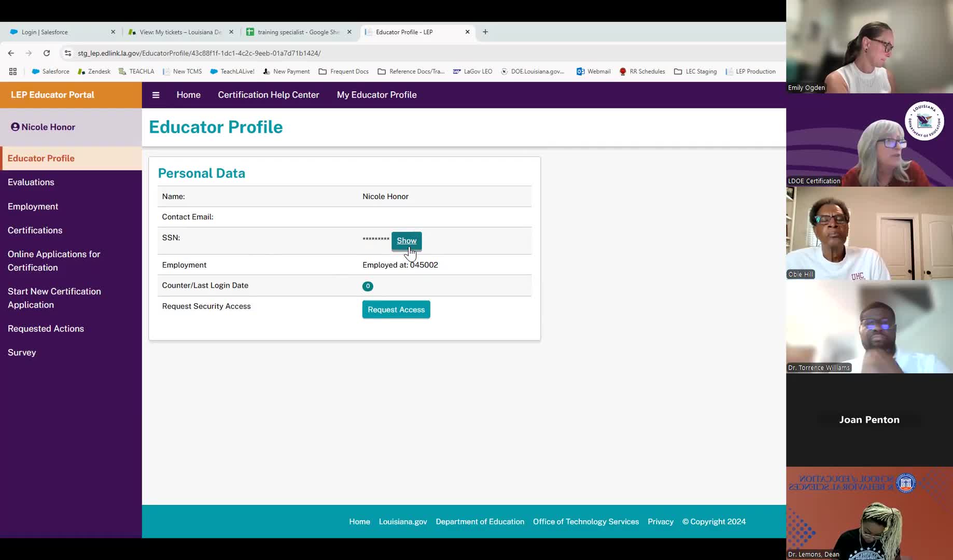Open the DOE.Louisiana.gov bookmark
The height and width of the screenshot is (560, 953).
tap(532, 72)
